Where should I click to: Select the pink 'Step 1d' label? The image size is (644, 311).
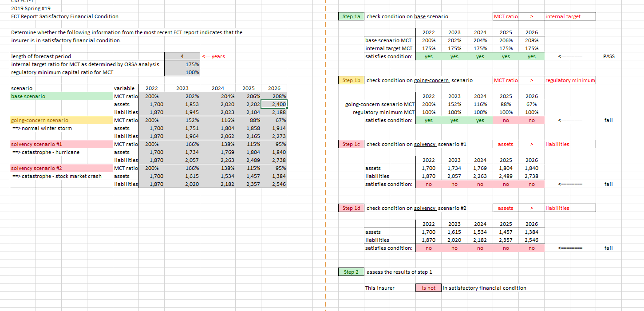pos(352,208)
